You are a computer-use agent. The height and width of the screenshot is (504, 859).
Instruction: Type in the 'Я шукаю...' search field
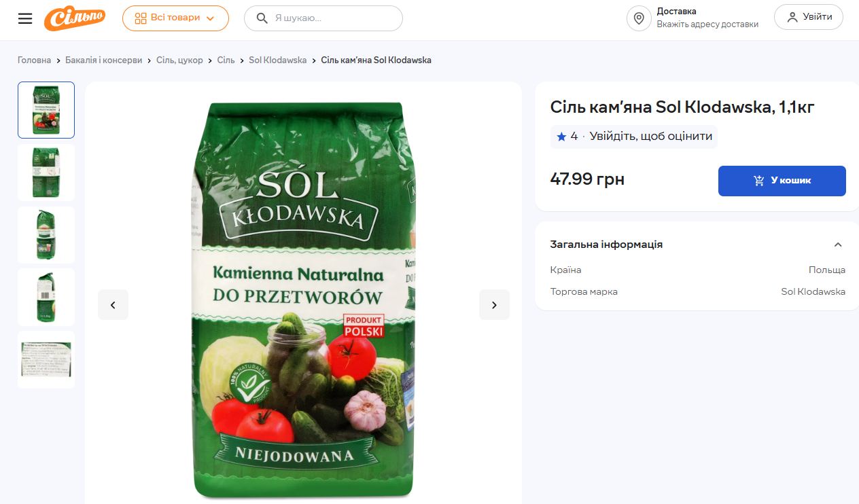(x=333, y=18)
